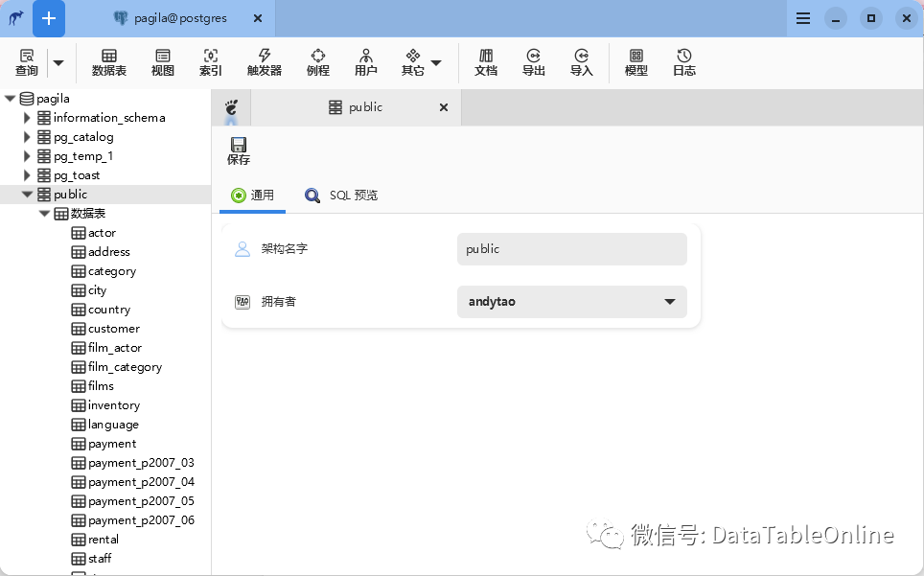Click the 架构名字 input field containing public
This screenshot has width=924, height=576.
pyautogui.click(x=571, y=248)
